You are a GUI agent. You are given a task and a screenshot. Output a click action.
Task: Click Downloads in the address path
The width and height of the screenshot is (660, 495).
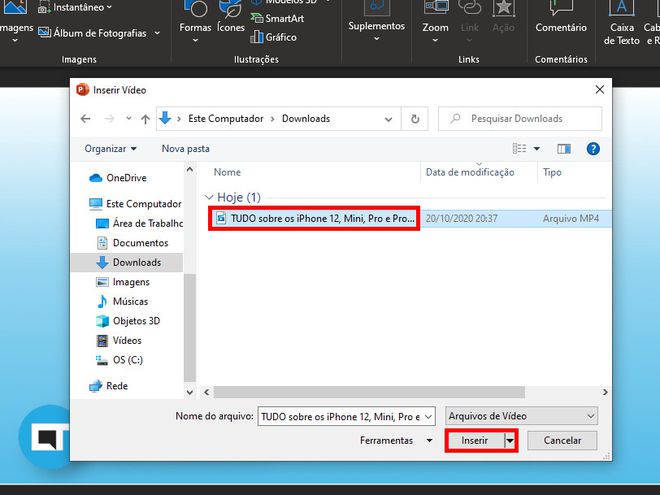pos(306,119)
